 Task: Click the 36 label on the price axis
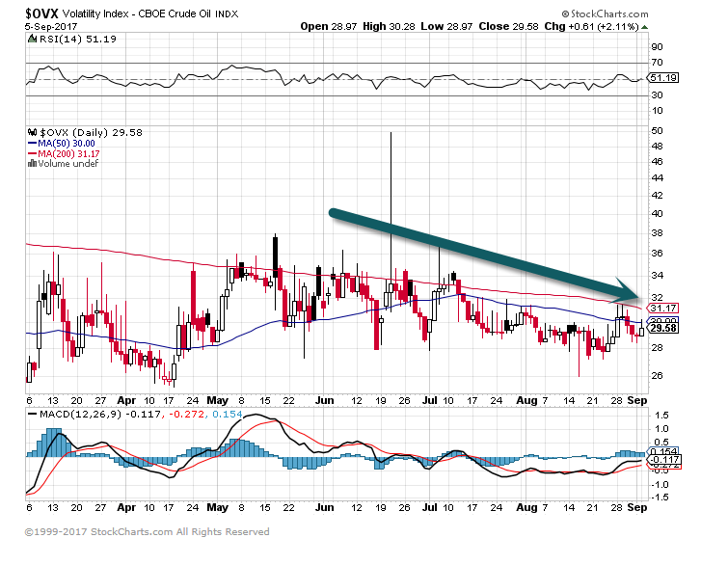point(657,254)
